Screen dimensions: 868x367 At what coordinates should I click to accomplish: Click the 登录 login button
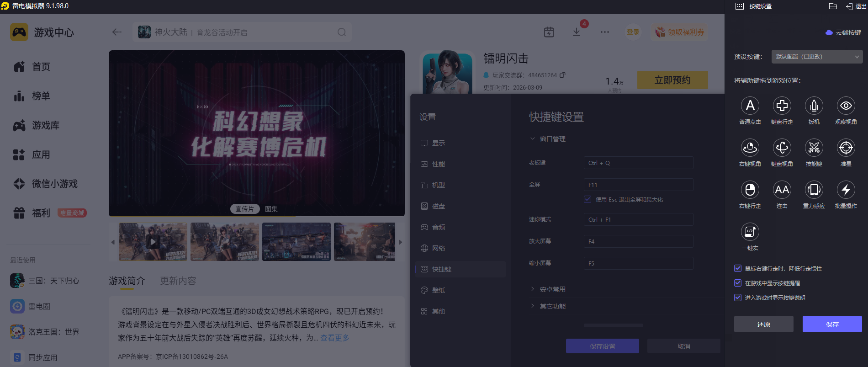click(x=633, y=32)
